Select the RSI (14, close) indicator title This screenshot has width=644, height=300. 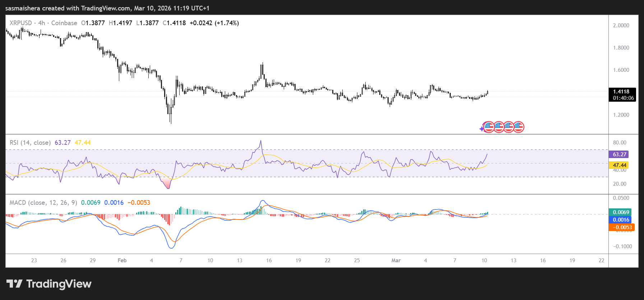[30, 143]
